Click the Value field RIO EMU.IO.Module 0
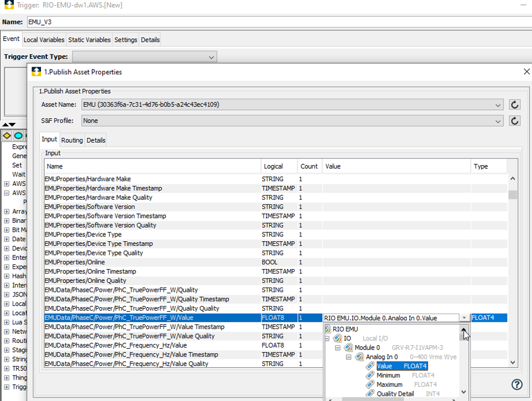This screenshot has height=401, width=532. (x=391, y=318)
